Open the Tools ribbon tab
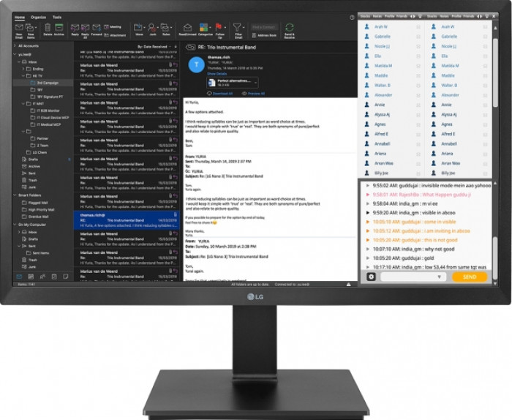 tap(57, 16)
